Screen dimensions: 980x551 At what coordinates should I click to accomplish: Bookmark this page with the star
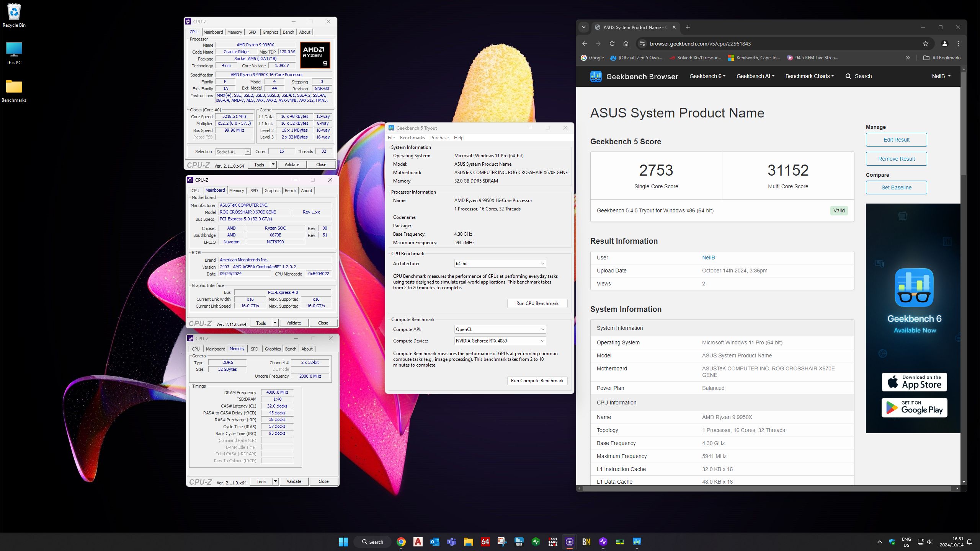pyautogui.click(x=926, y=44)
